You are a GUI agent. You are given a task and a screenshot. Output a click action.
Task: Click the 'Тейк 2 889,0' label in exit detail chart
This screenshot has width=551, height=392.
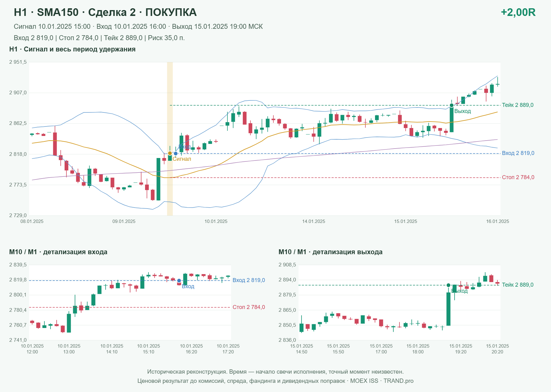518,285
